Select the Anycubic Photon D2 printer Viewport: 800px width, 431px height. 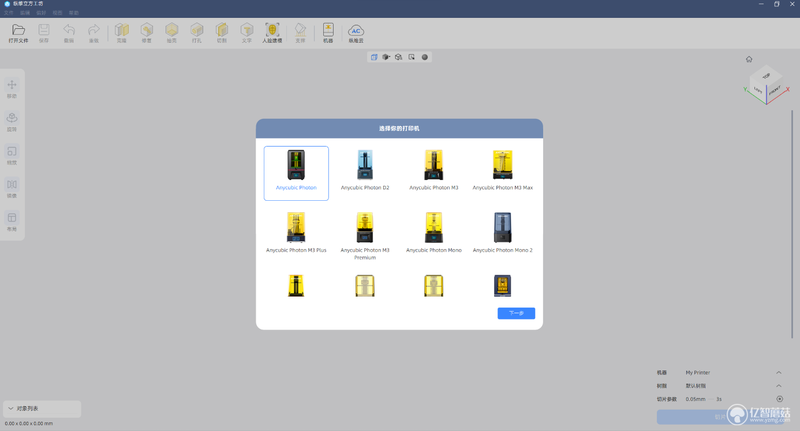(365, 171)
